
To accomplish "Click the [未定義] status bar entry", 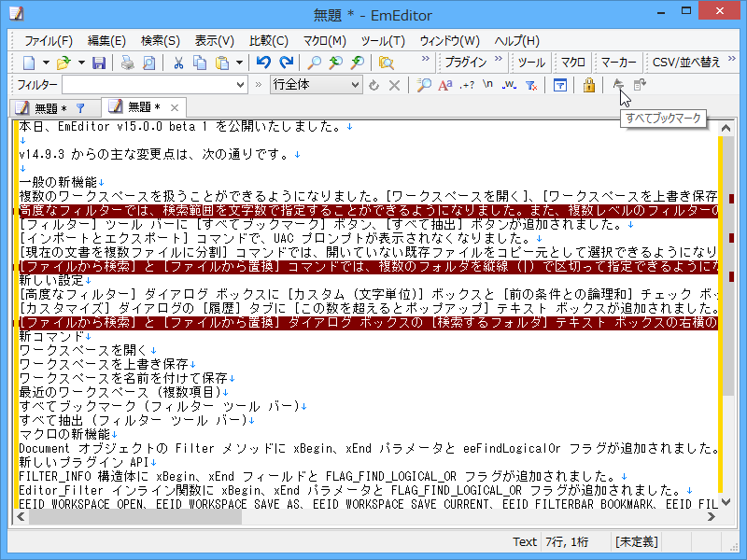I will click(637, 542).
